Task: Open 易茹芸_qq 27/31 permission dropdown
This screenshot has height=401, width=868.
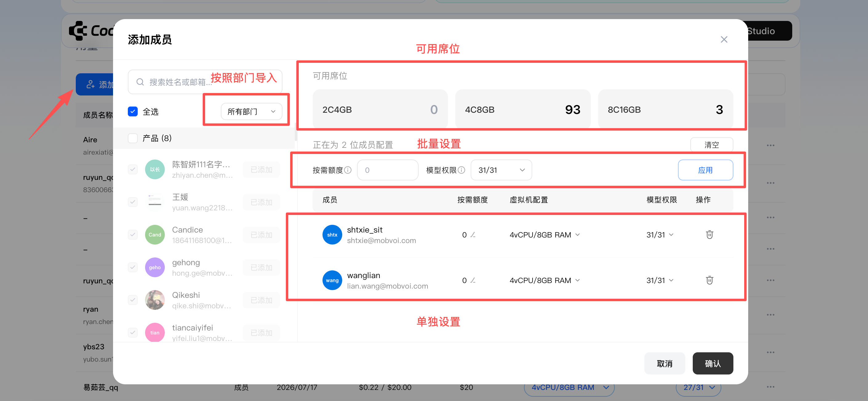Action: pyautogui.click(x=698, y=387)
